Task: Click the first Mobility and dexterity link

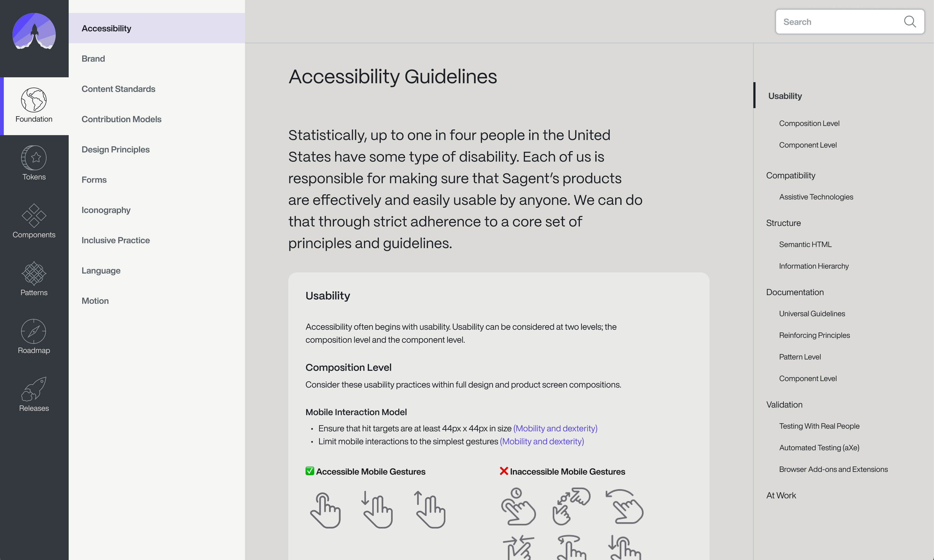Action: [555, 428]
